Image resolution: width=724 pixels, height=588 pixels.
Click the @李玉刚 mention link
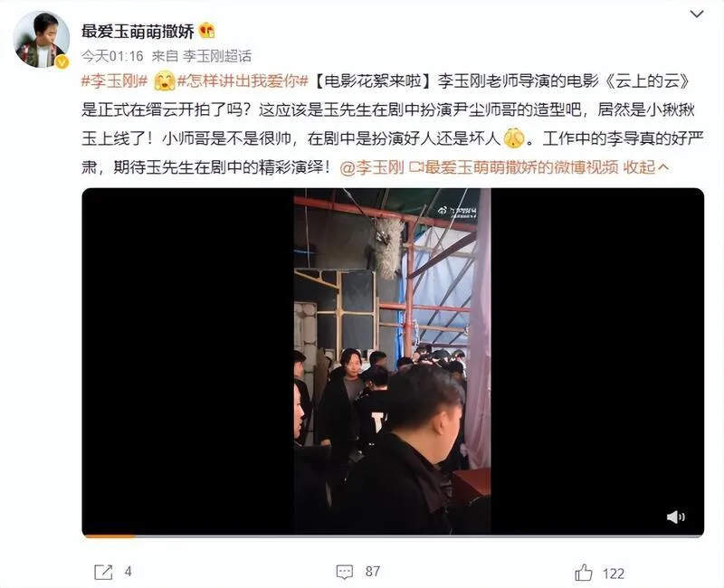(372, 167)
